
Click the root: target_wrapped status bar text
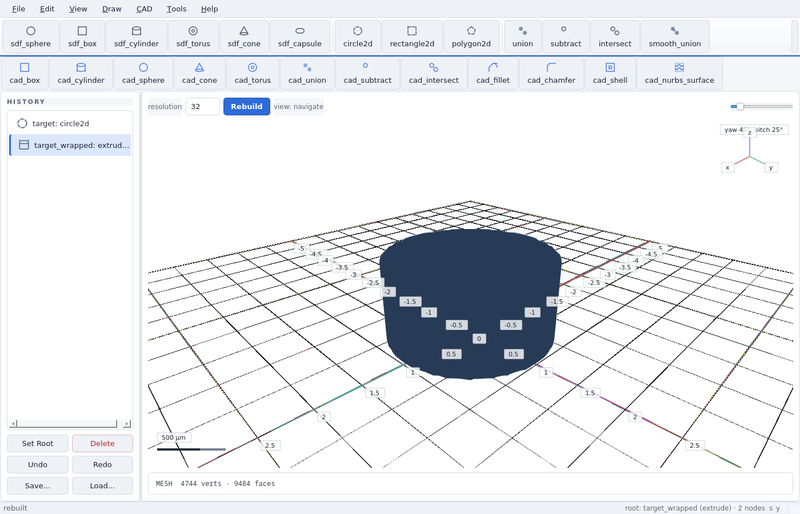[694, 508]
